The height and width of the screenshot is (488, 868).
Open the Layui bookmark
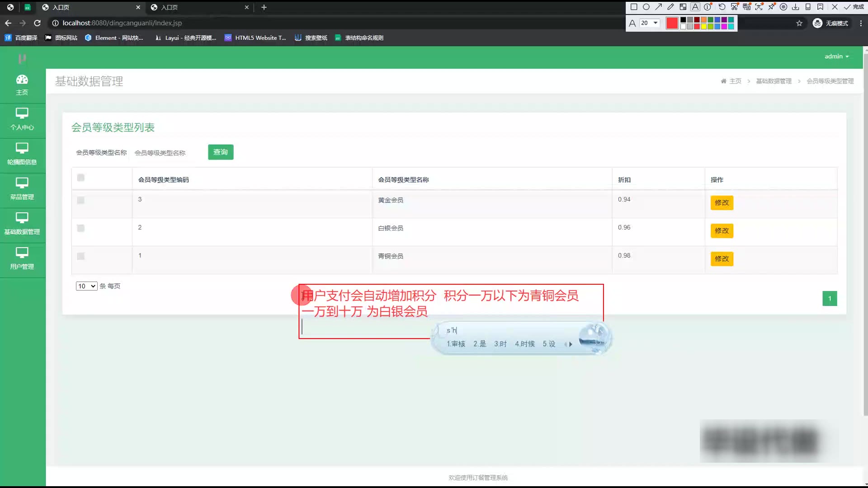185,38
